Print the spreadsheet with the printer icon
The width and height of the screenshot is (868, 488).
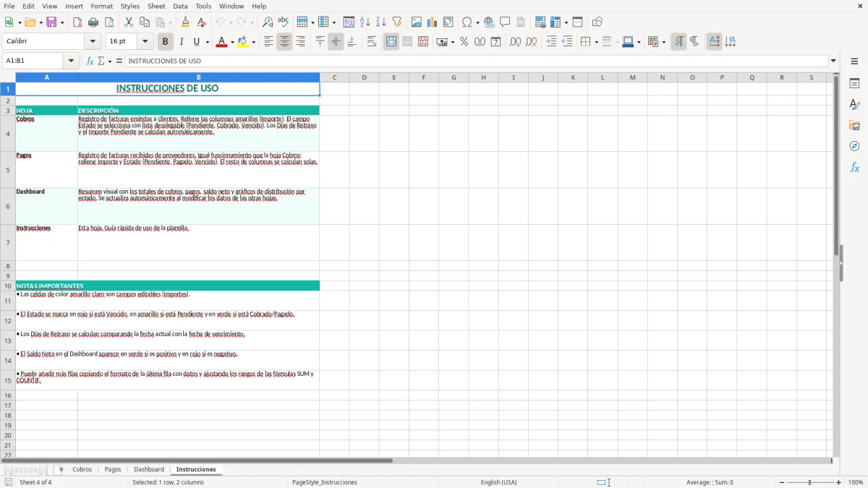coord(93,22)
